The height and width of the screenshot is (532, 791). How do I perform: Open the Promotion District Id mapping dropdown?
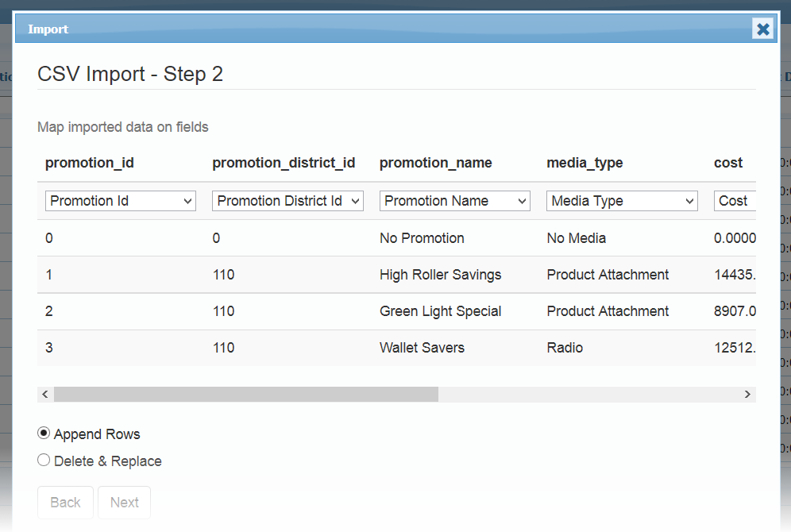tap(287, 201)
